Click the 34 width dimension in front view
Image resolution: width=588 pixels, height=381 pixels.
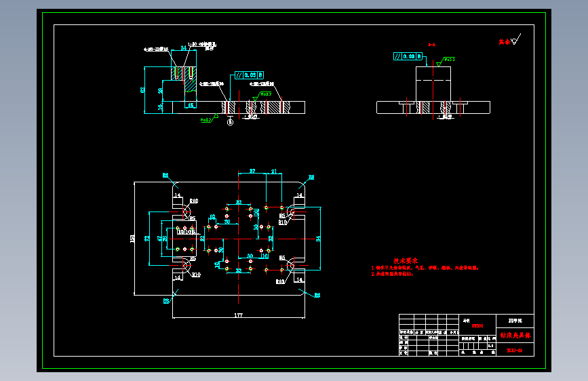pos(184,48)
